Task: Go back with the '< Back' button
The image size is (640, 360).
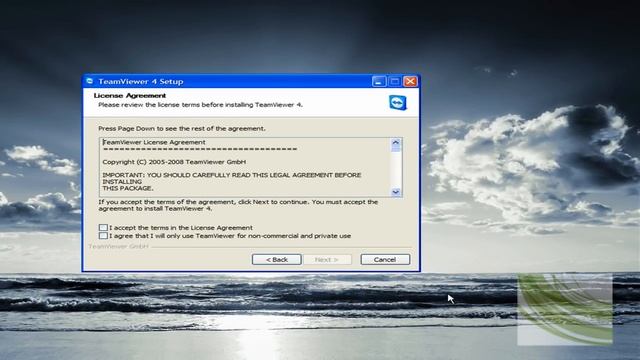Action: pyautogui.click(x=277, y=260)
